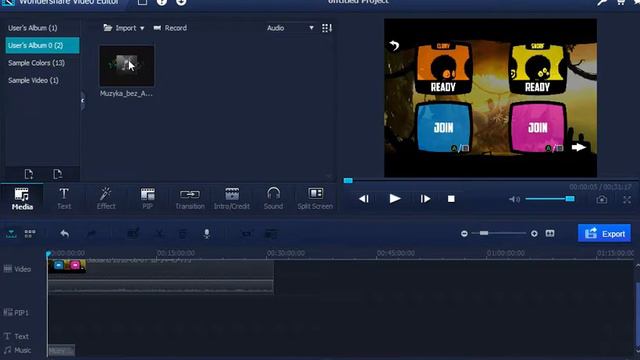The image size is (640, 360).
Task: Click the zoom to fit timeline icon
Action: pyautogui.click(x=550, y=233)
